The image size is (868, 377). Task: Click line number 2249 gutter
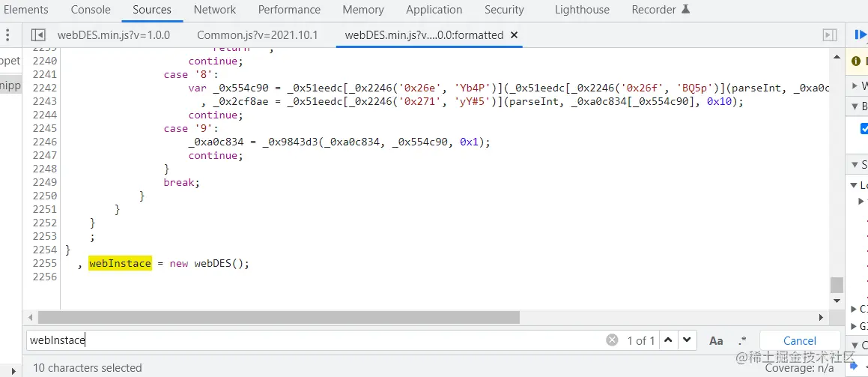click(44, 182)
